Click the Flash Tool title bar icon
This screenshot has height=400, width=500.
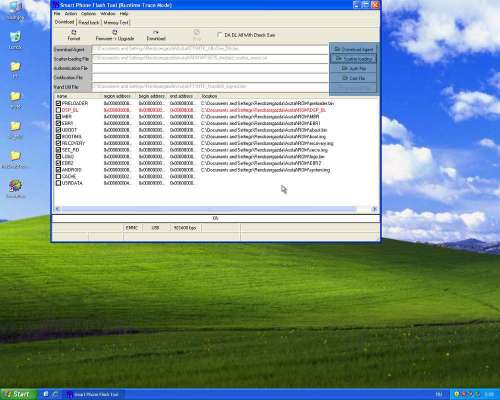(56, 5)
